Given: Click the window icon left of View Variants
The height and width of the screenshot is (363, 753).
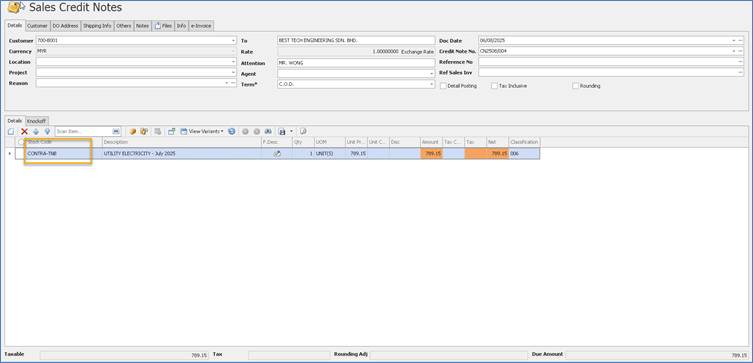Looking at the screenshot, I should tap(171, 131).
